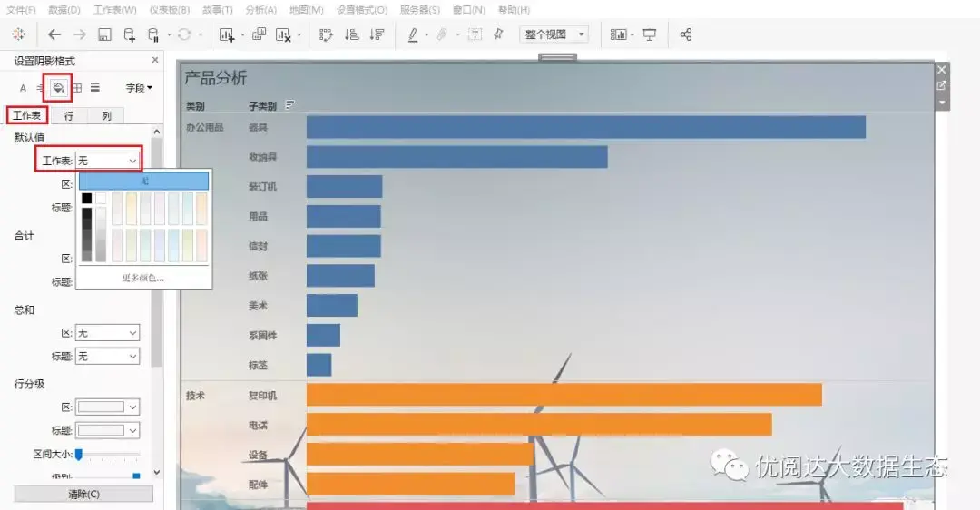The width and height of the screenshot is (980, 510).
Task: Sort ascending using toolbar icon
Action: coord(352,35)
